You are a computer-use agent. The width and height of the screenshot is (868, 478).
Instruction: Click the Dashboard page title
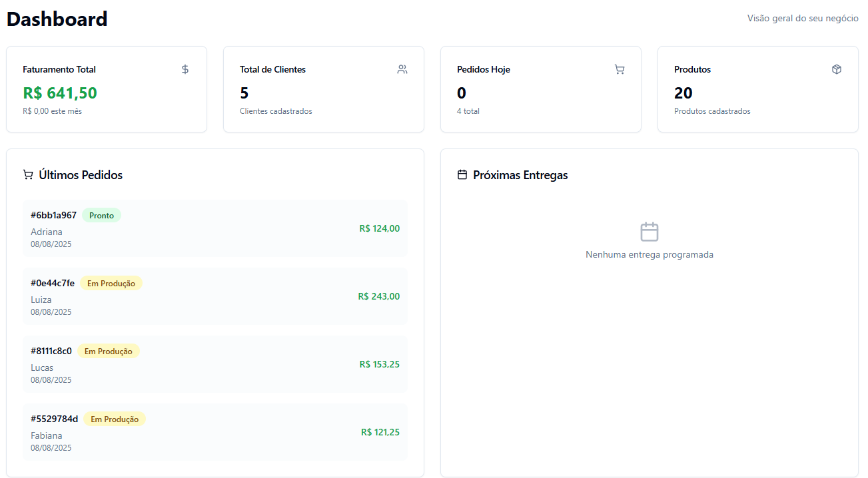coord(57,19)
